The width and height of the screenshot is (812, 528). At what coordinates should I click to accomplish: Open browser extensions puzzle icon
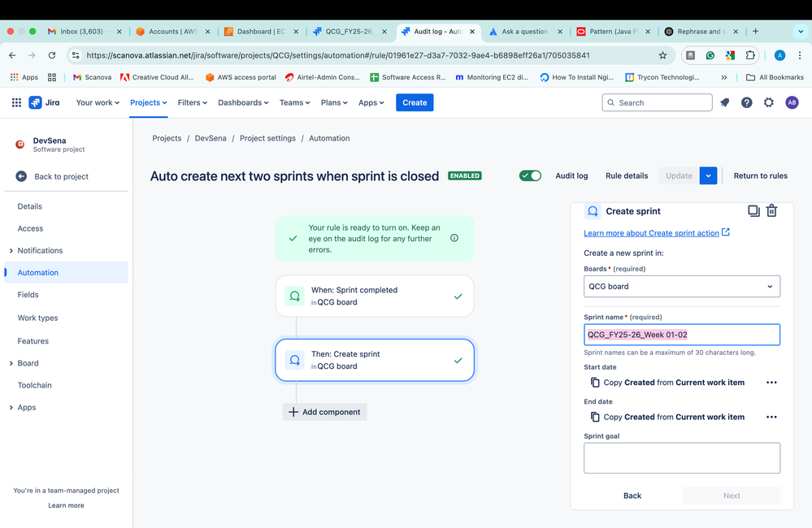click(750, 55)
